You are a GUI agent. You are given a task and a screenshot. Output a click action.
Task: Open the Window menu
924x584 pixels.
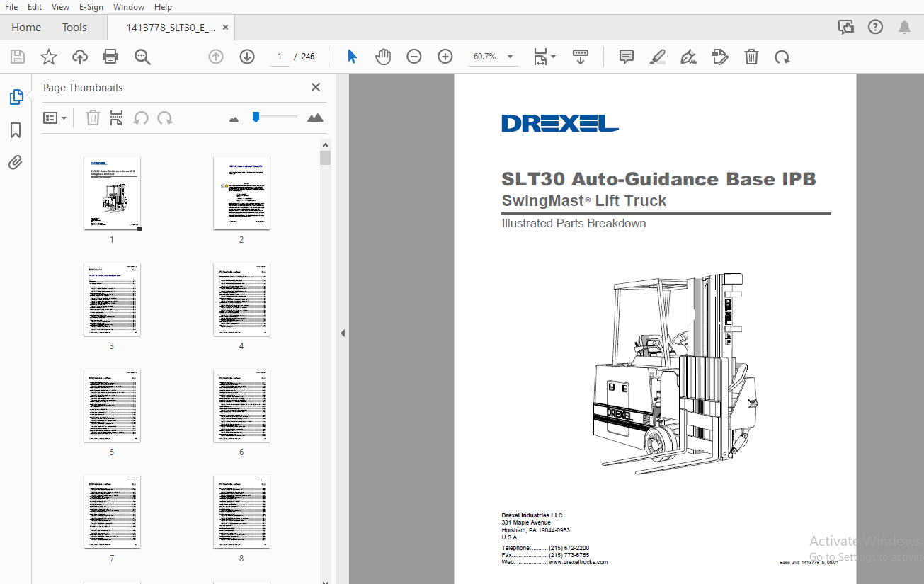129,6
